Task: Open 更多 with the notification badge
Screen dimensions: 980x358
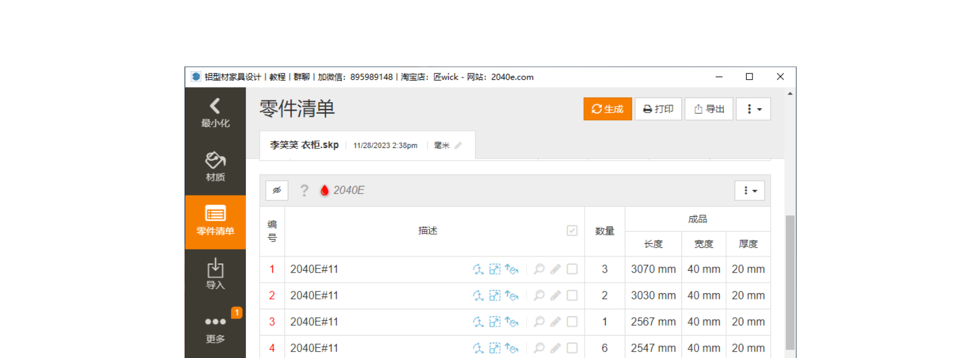Action: pyautogui.click(x=215, y=328)
